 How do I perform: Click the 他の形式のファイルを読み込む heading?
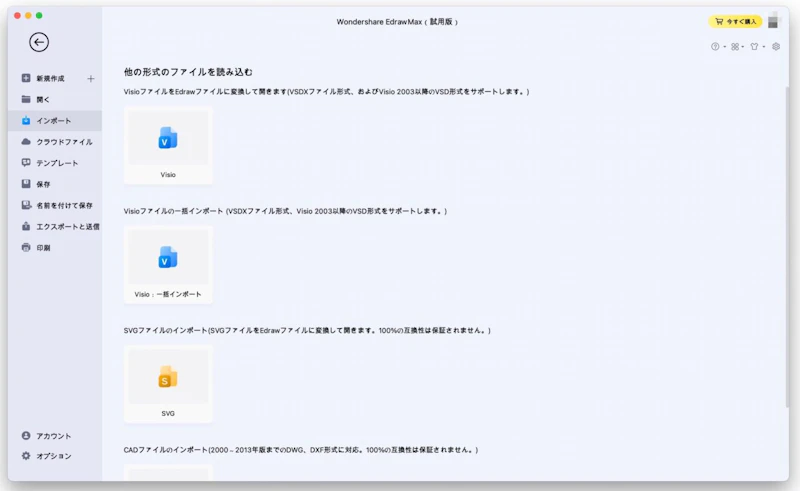click(188, 72)
